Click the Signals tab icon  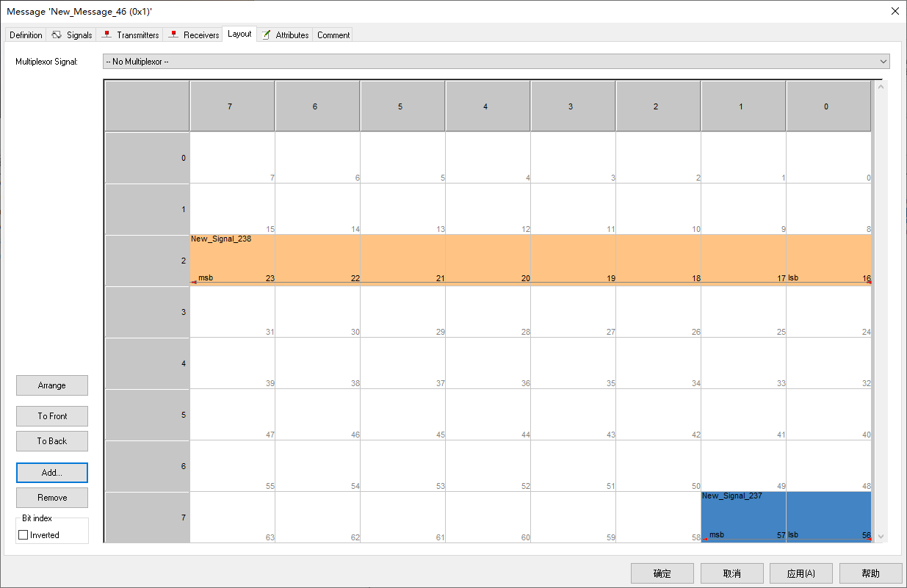(57, 35)
